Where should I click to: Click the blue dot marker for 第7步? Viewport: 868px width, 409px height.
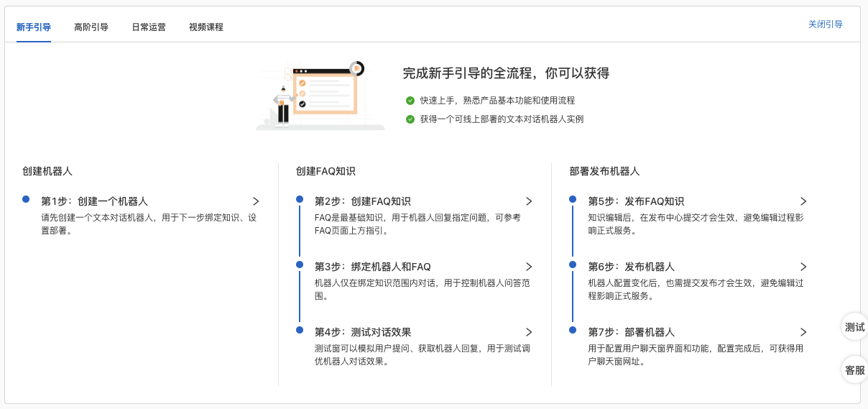point(573,330)
